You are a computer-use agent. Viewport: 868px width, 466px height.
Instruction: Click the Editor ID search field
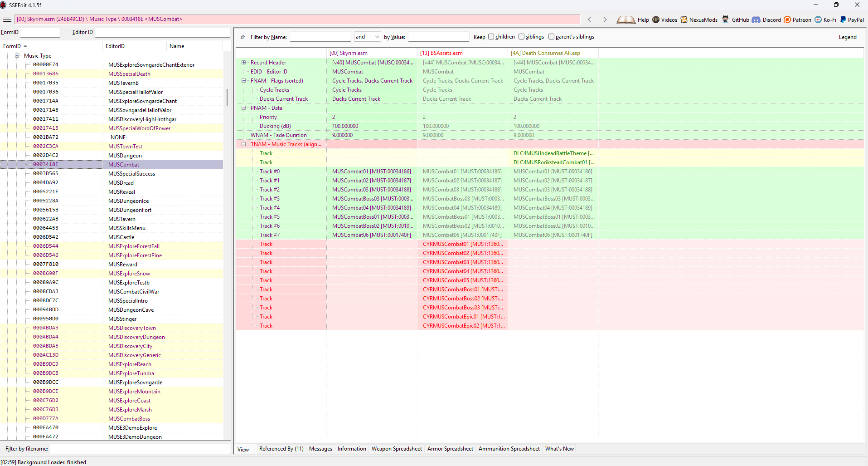tap(162, 32)
